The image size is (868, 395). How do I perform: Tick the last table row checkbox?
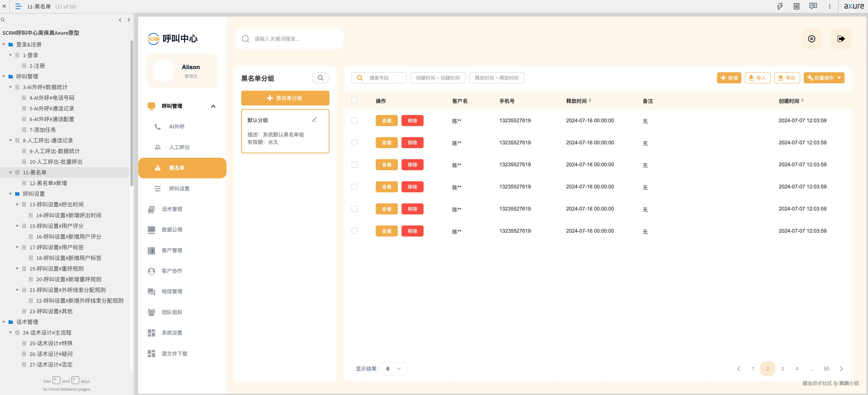[x=354, y=231]
